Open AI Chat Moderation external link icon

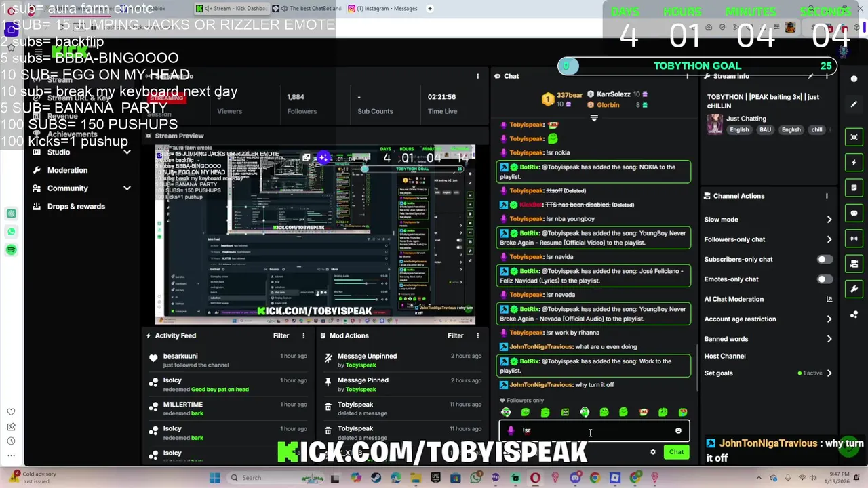[829, 299]
